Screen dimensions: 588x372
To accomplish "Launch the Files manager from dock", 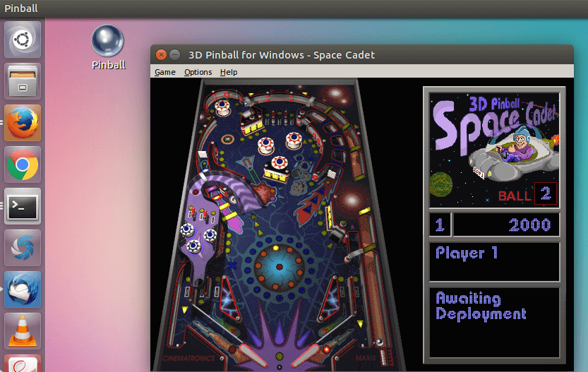I will click(23, 81).
